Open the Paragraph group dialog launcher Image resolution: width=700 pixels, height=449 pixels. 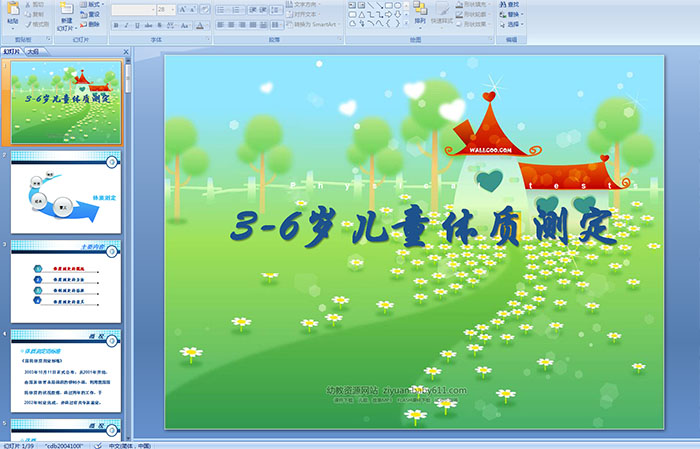click(340, 39)
